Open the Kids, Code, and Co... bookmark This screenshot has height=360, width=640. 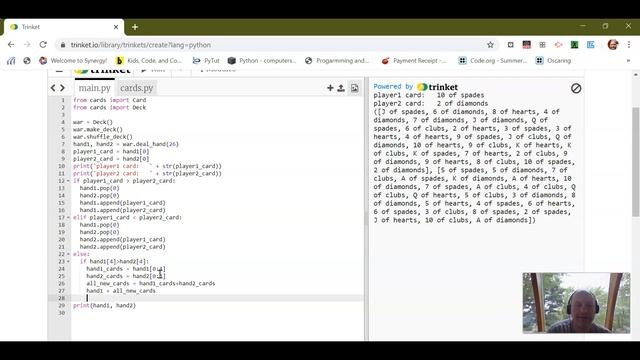(149, 60)
